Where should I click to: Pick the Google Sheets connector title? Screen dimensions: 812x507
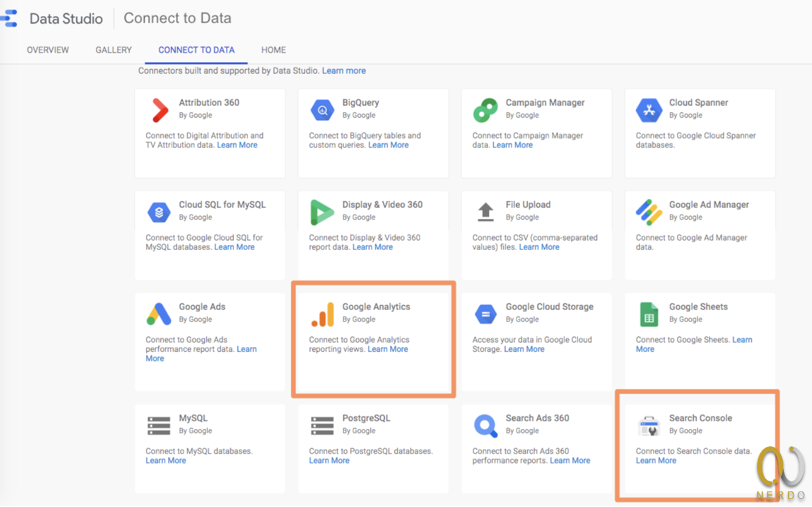coord(699,306)
